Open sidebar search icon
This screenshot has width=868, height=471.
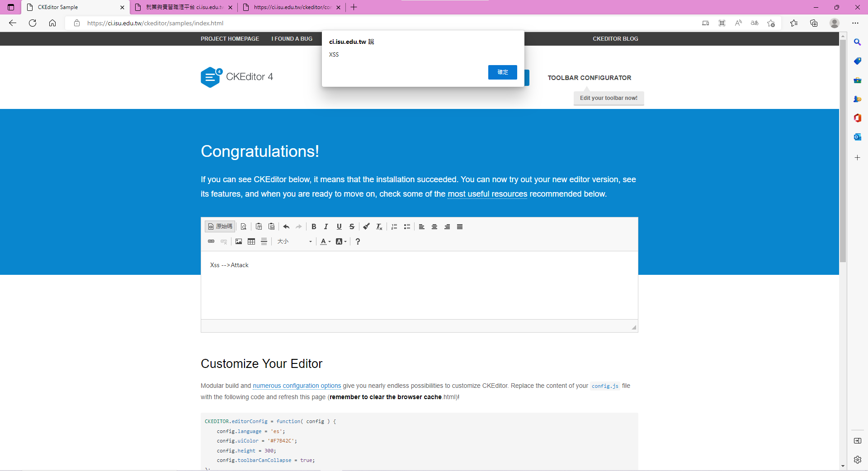click(x=858, y=42)
